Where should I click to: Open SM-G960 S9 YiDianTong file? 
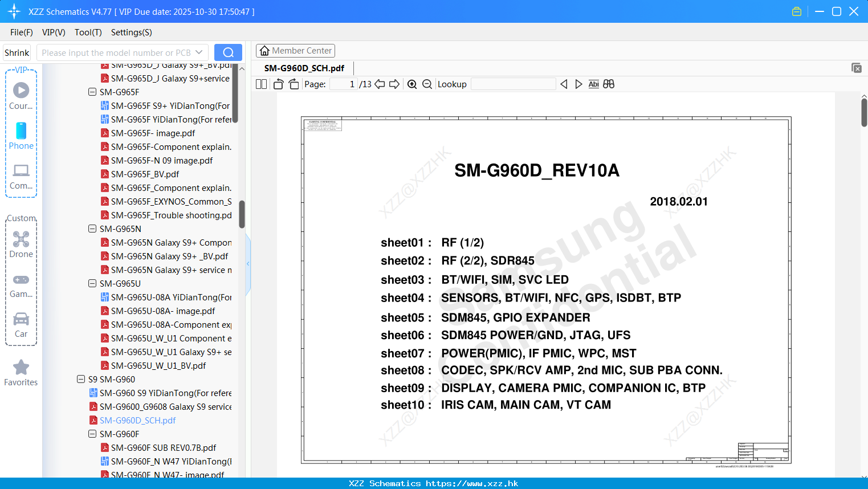tap(160, 393)
